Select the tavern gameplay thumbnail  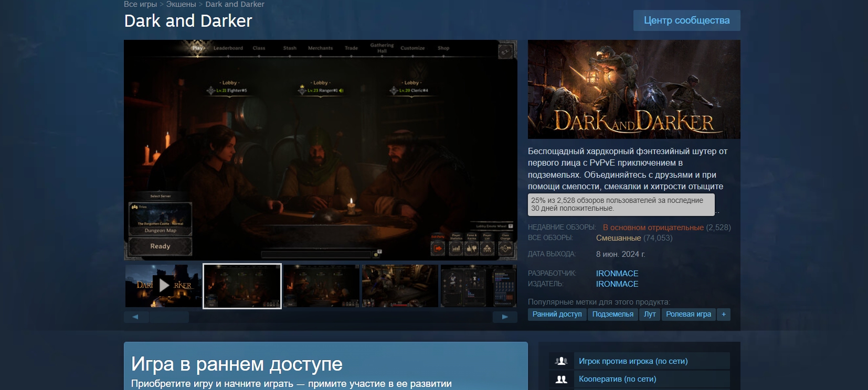(x=400, y=286)
